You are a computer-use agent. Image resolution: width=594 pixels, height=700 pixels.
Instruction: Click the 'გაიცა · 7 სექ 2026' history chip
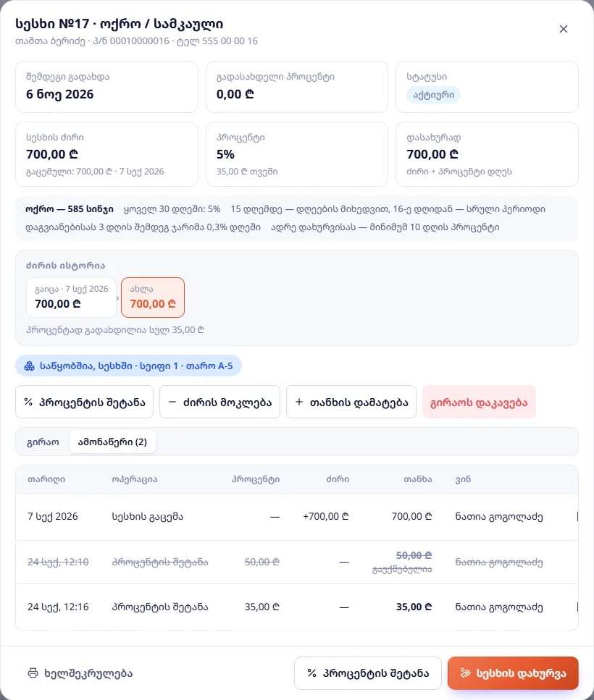(72, 298)
